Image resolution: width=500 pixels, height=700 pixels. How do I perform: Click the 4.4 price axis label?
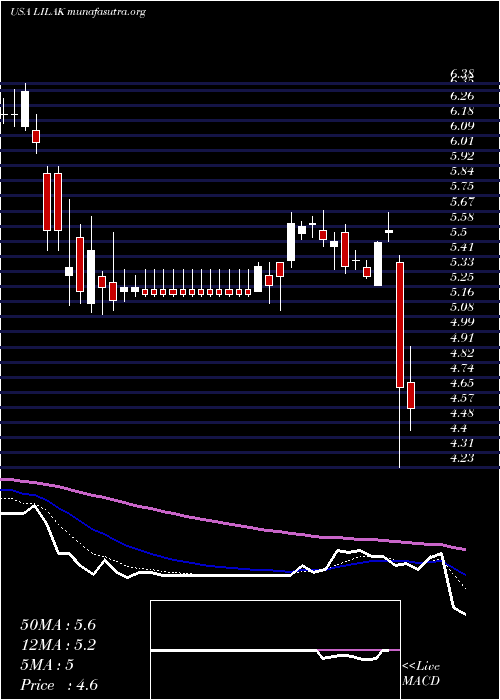coord(459,429)
